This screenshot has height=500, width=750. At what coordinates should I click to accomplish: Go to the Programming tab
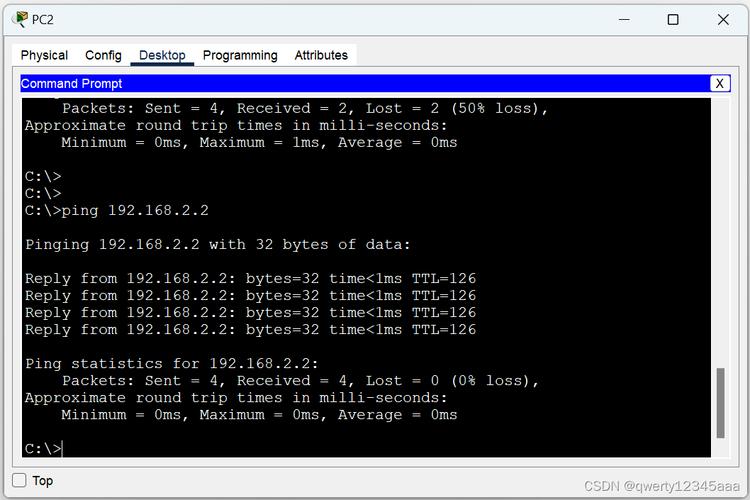[x=240, y=55]
